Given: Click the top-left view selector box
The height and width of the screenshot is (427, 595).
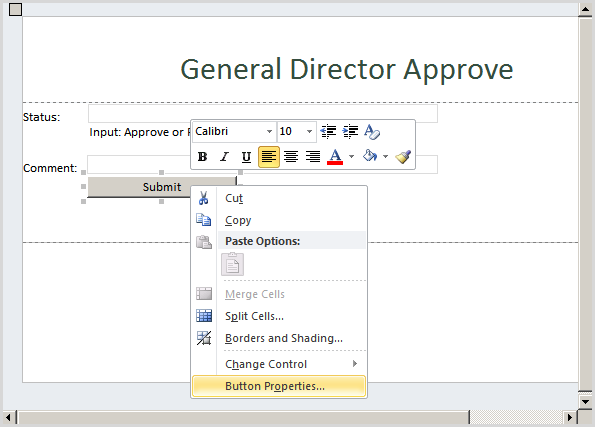Looking at the screenshot, I should pyautogui.click(x=16, y=9).
